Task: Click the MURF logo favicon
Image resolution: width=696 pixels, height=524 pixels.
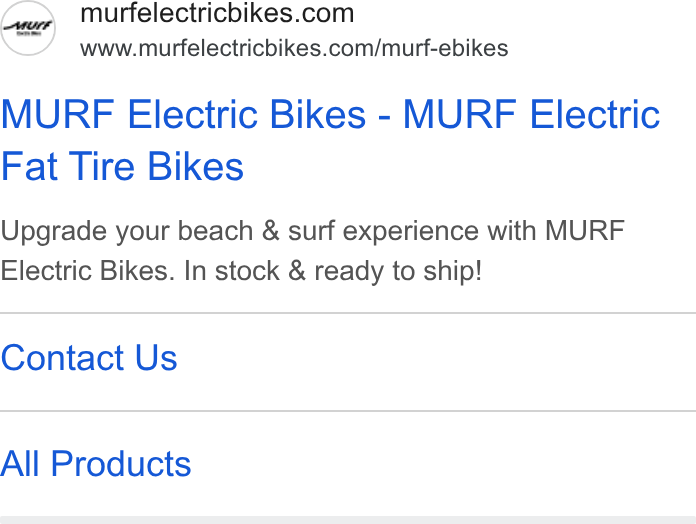Action: coord(28,28)
